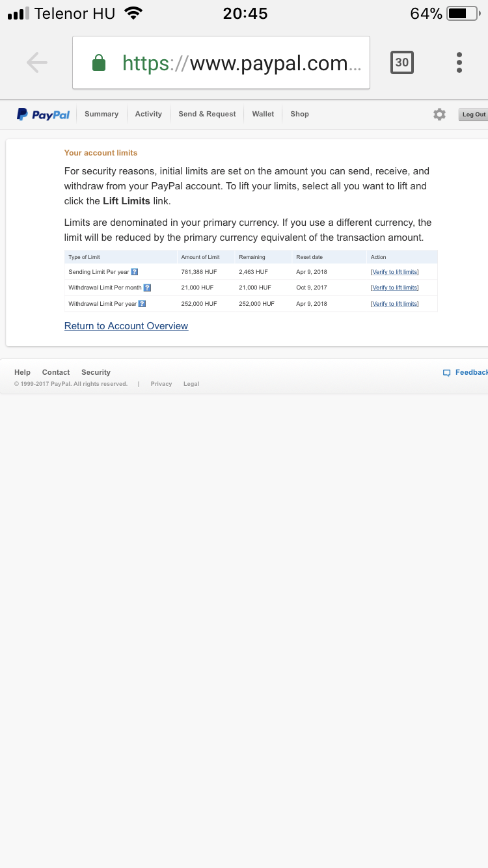Follow the Return to Account Overview link
The width and height of the screenshot is (488, 868).
pyautogui.click(x=126, y=326)
